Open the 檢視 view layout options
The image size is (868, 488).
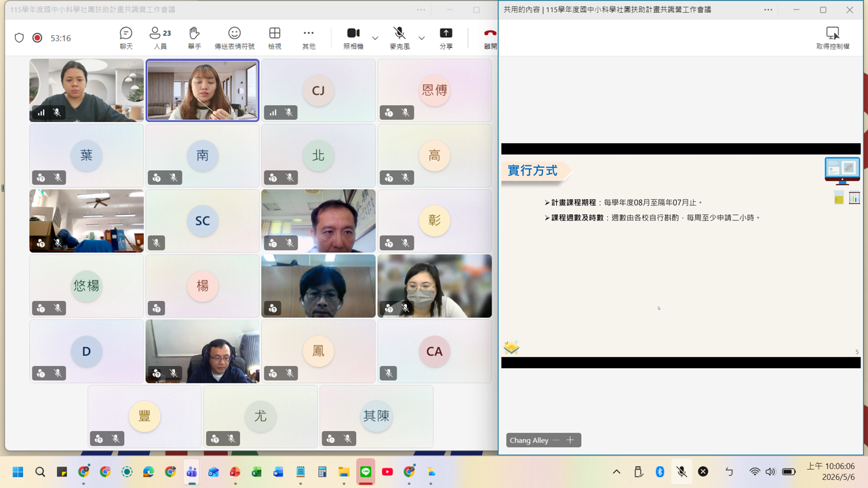(x=275, y=38)
